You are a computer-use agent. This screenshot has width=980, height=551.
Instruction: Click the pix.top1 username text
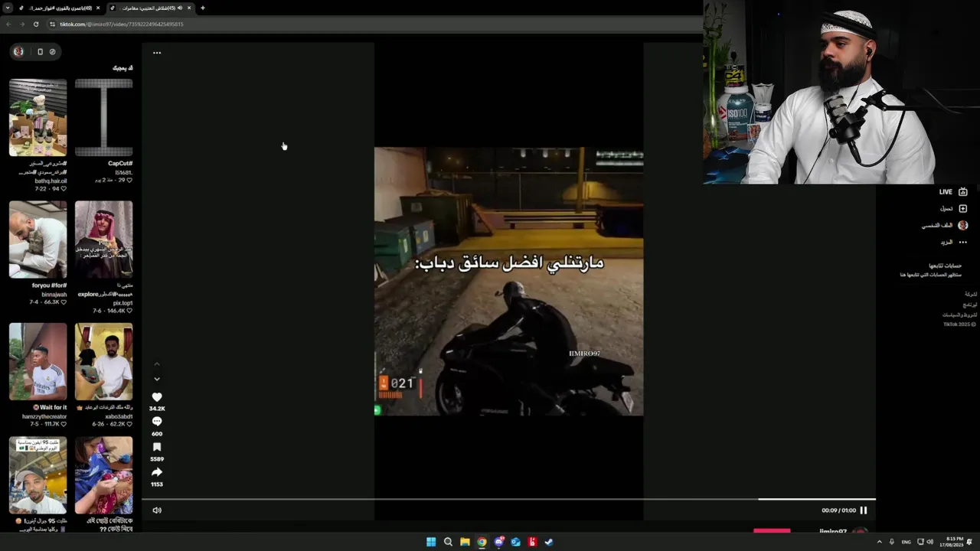122,303
